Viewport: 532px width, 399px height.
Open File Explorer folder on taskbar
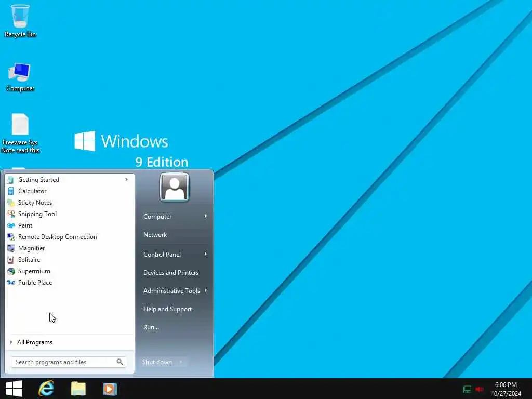pyautogui.click(x=78, y=389)
